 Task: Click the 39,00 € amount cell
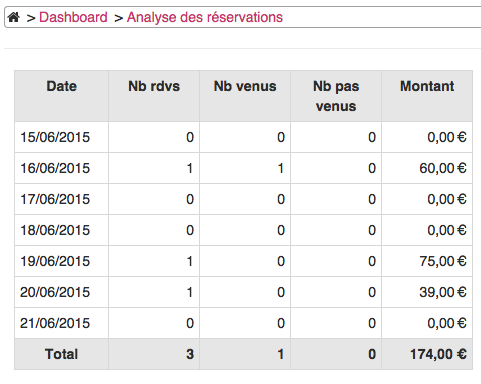427,292
